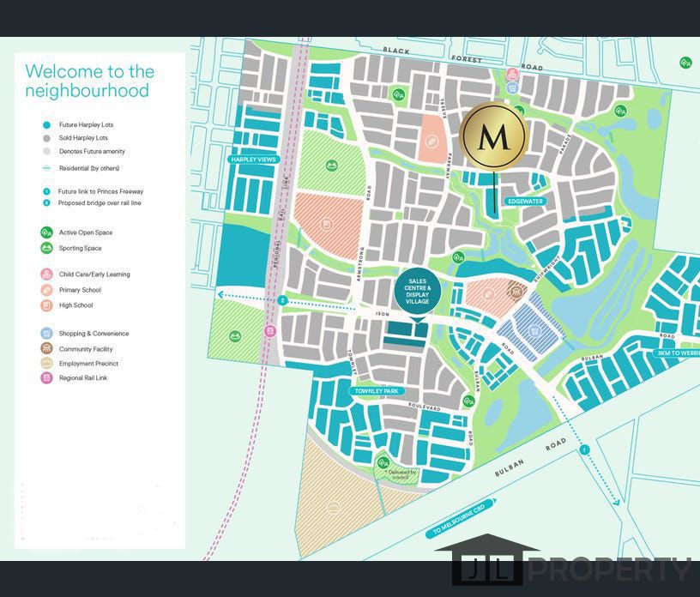Click the Child Care/Early Learning legend icon
This screenshot has height=597, width=700.
tap(45, 274)
